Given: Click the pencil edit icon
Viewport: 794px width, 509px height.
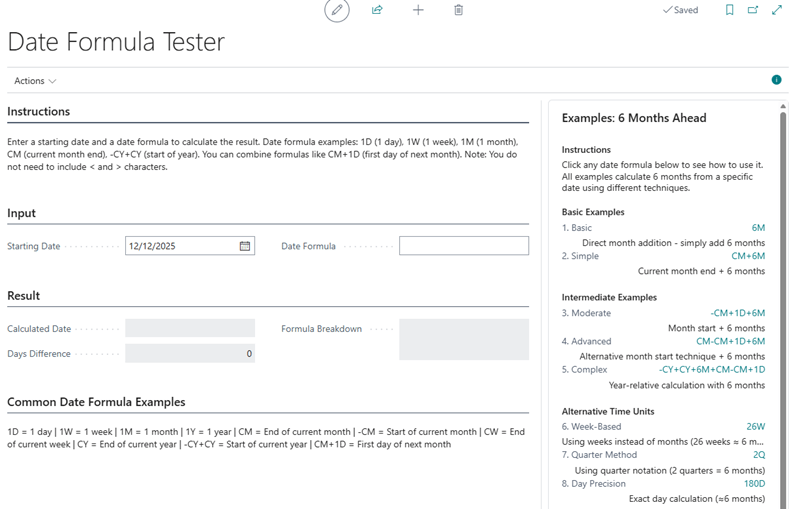Looking at the screenshot, I should pos(337,10).
